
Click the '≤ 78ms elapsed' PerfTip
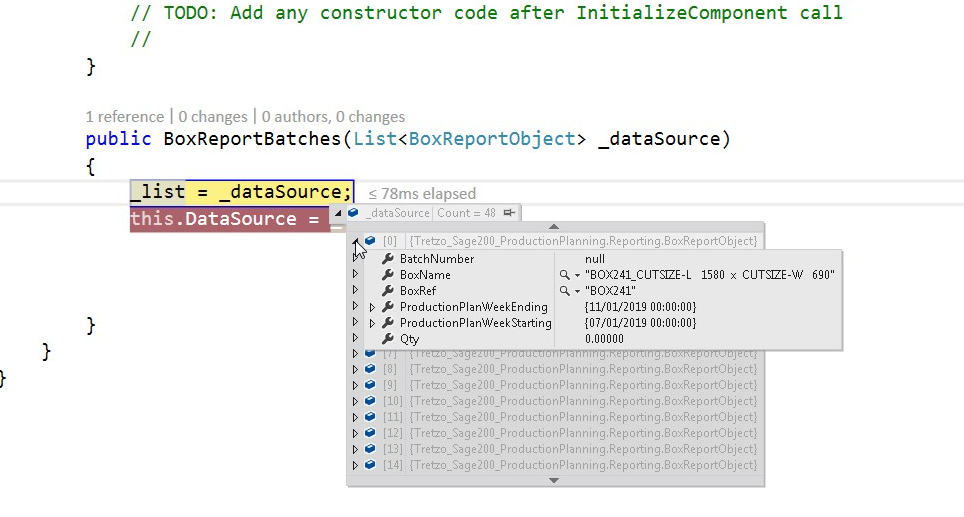pyautogui.click(x=422, y=194)
